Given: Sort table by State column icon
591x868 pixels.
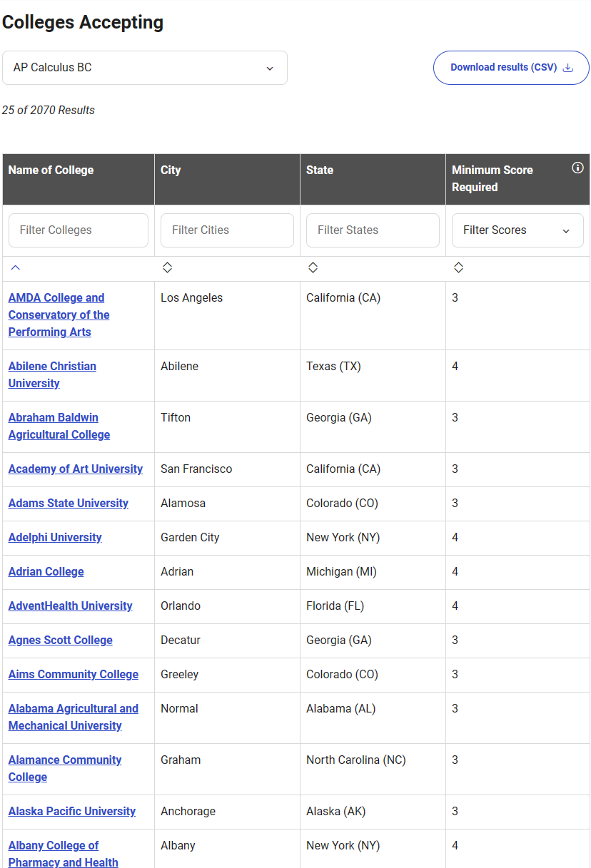Looking at the screenshot, I should coord(313,267).
